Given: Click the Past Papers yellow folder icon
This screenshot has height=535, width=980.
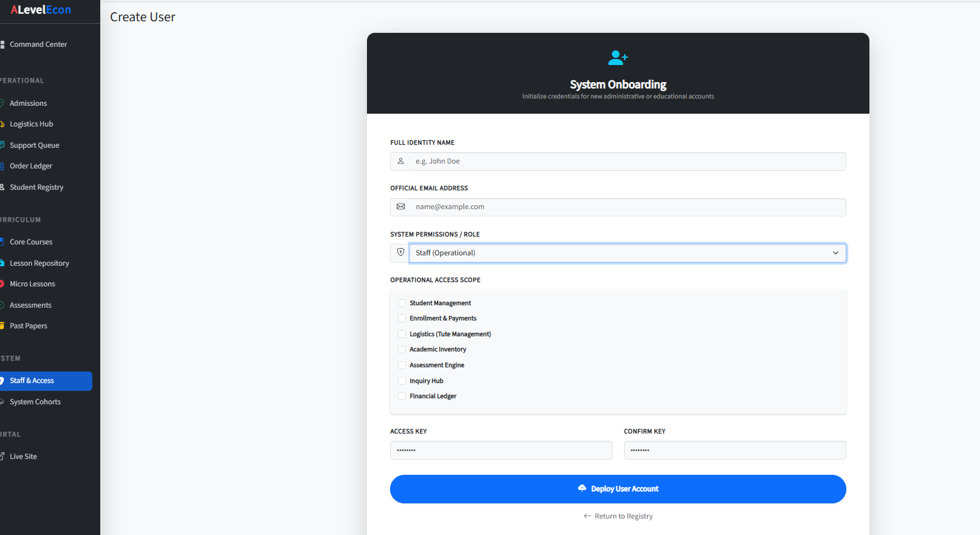Looking at the screenshot, I should [2, 326].
